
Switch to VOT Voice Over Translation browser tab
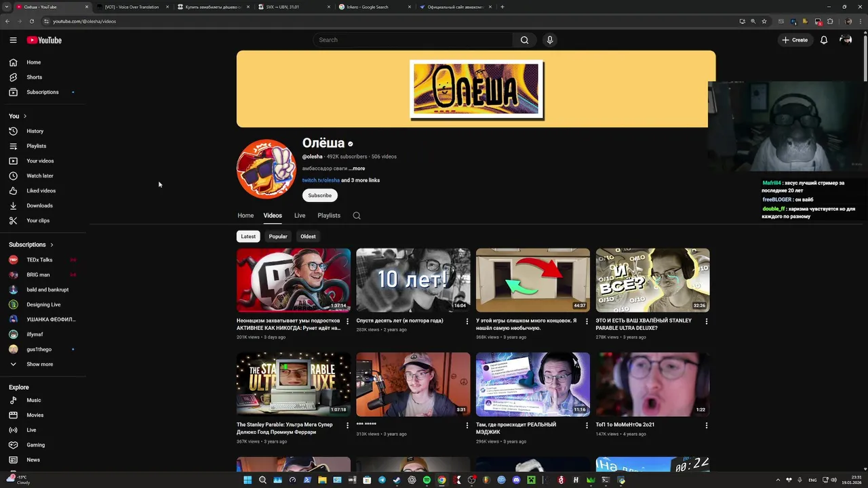coord(132,7)
